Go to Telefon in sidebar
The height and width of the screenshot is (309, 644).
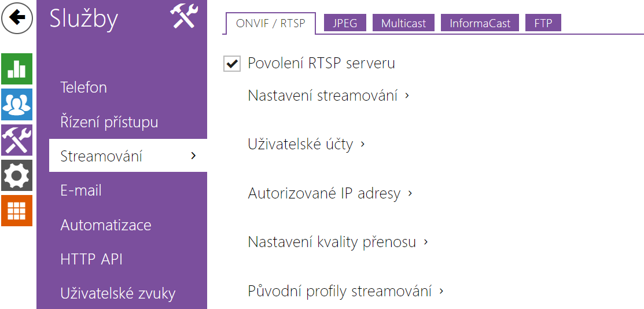(84, 88)
